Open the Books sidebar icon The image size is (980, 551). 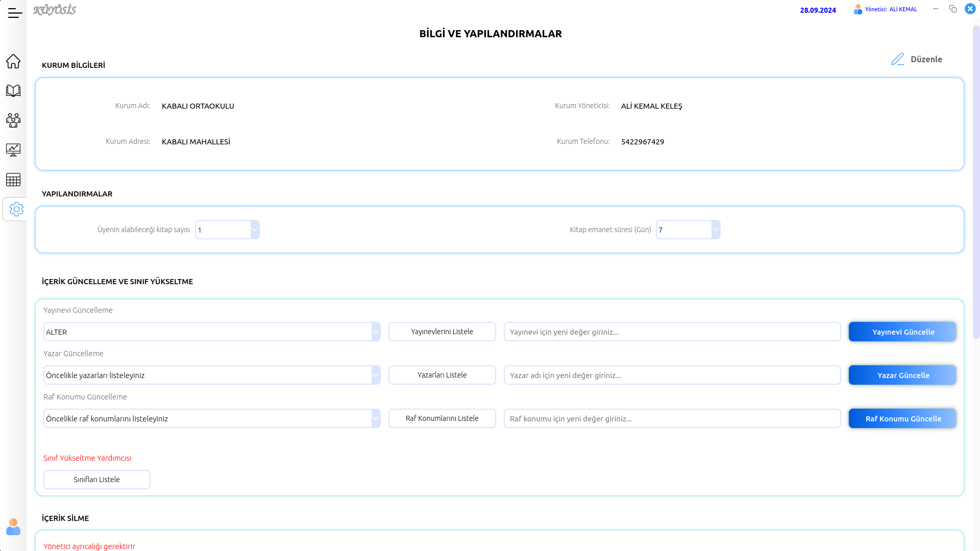[13, 91]
